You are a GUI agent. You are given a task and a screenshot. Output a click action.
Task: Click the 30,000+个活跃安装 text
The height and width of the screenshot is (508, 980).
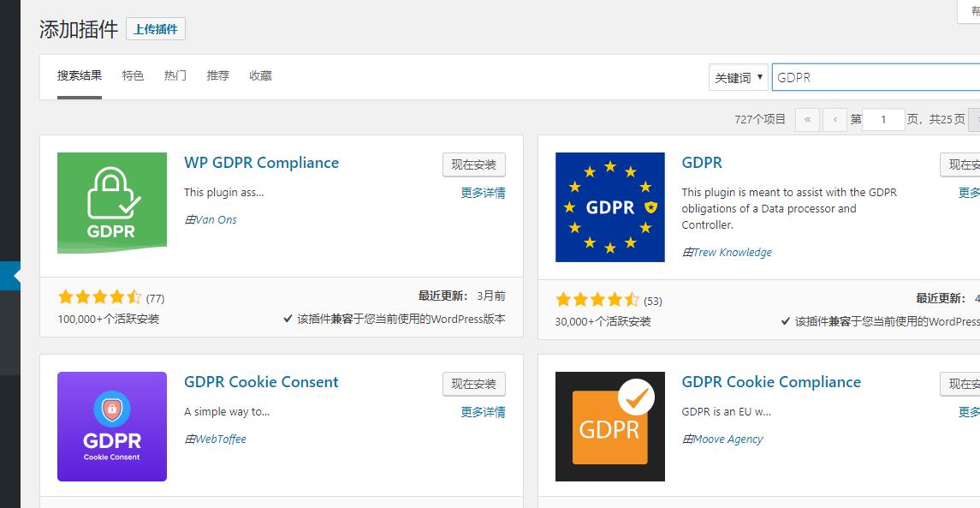pyautogui.click(x=603, y=321)
